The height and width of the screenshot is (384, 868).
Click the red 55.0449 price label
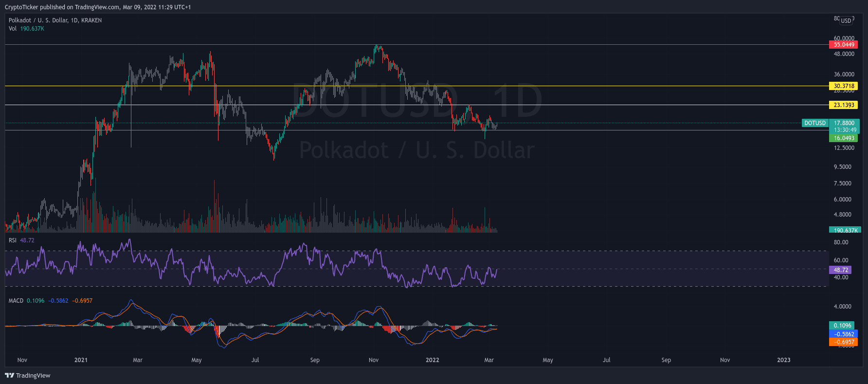[x=843, y=45]
